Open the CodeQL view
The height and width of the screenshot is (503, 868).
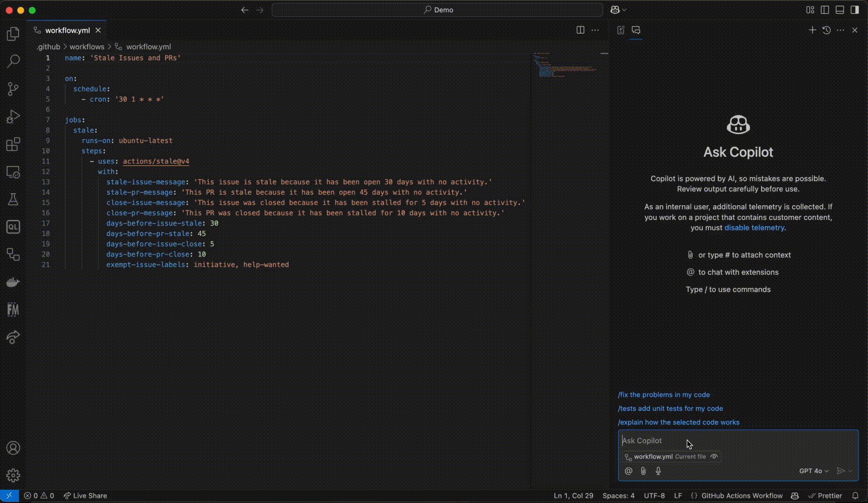(x=13, y=227)
